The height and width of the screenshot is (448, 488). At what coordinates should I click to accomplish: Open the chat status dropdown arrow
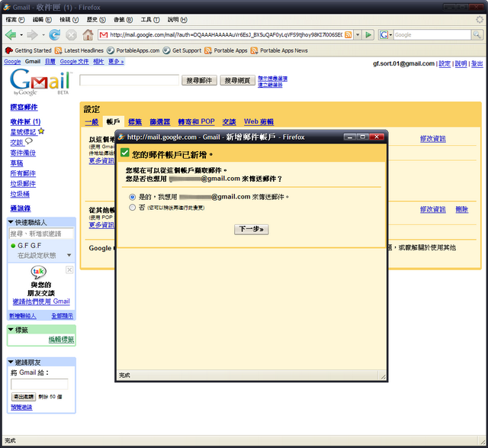[x=69, y=255]
